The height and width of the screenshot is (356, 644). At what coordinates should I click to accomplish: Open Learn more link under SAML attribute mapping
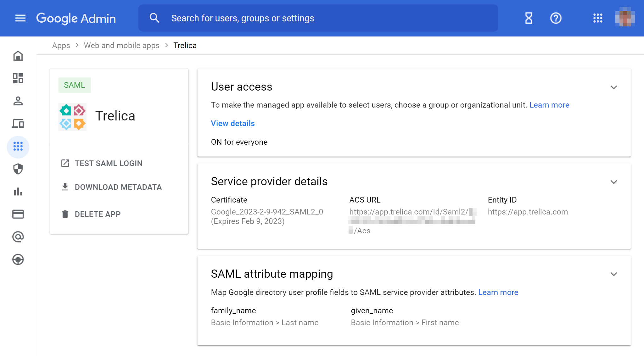coord(498,292)
